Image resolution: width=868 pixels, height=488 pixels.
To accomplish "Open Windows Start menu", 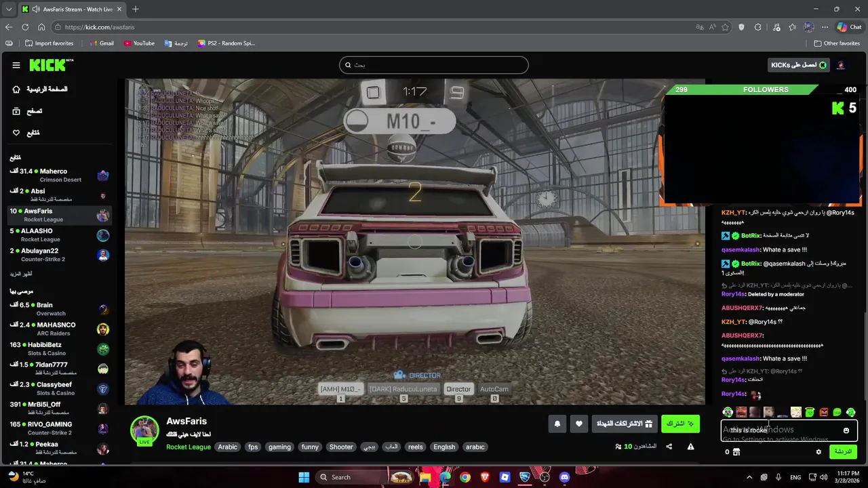I will tap(304, 477).
